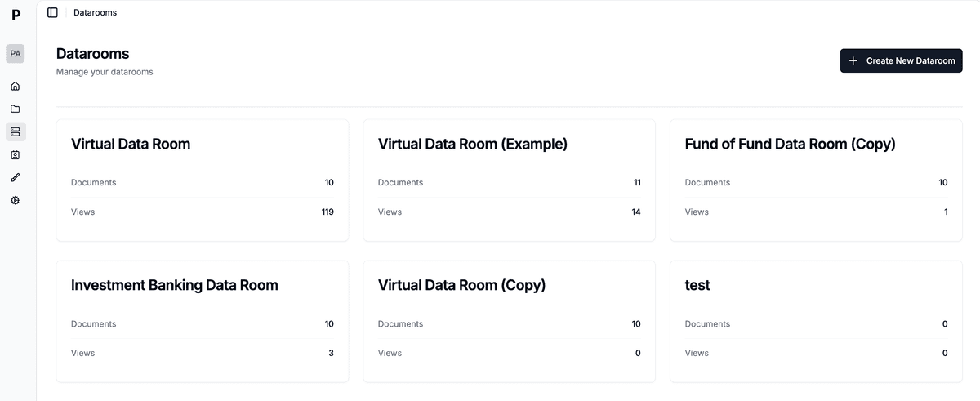Toggle the sidebar panel icon
The width and height of the screenshot is (980, 401).
click(x=52, y=12)
